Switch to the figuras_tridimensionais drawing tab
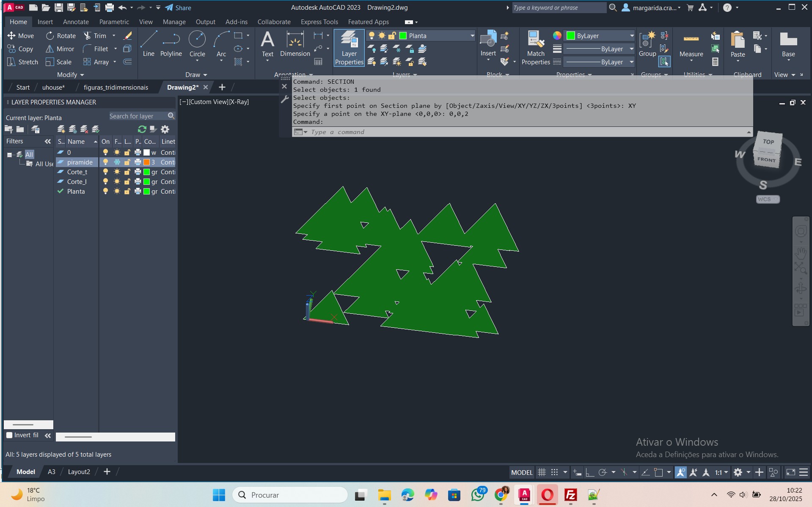The height and width of the screenshot is (507, 812). (x=116, y=88)
